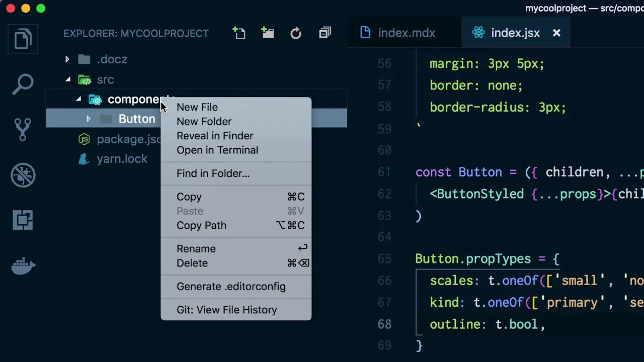Refresh the Explorer file tree

[296, 33]
